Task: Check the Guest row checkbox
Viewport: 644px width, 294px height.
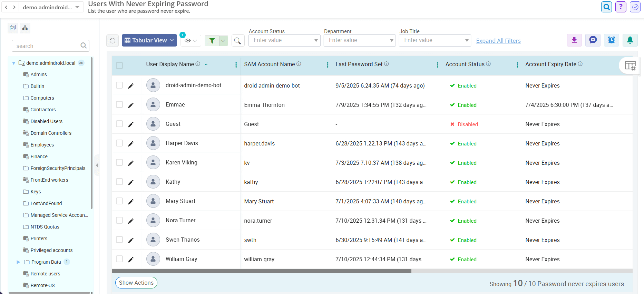Action: coord(119,124)
